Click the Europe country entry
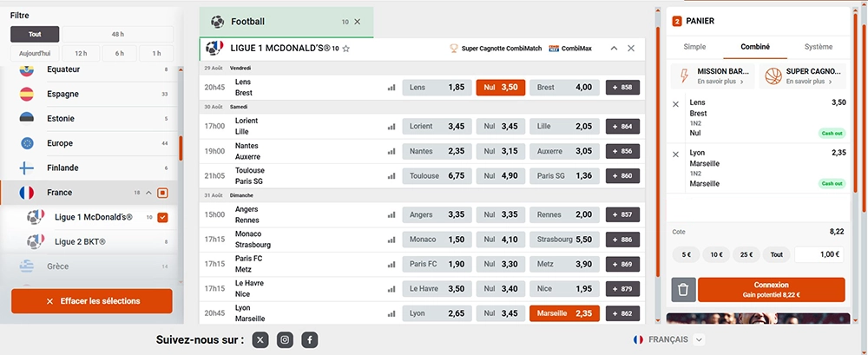 tap(89, 143)
